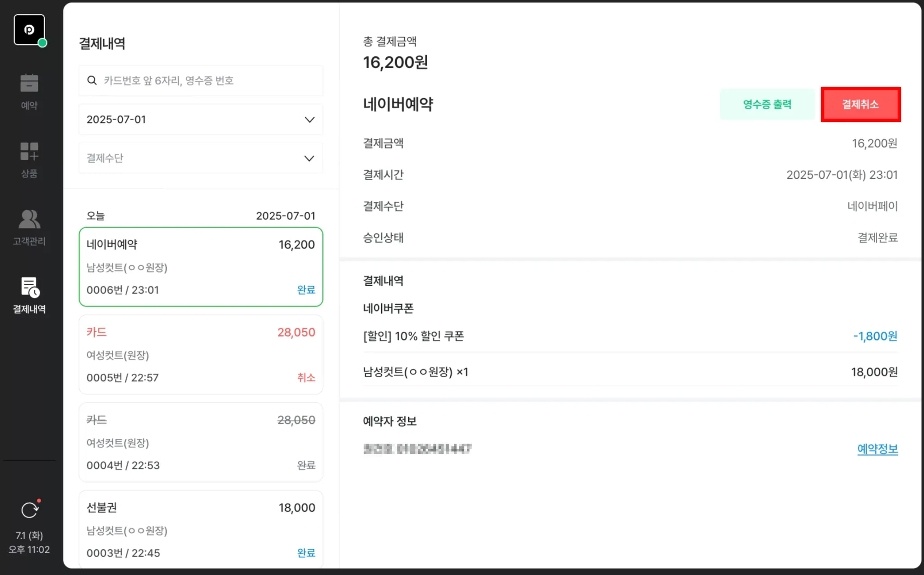Focus the card number search field
This screenshot has height=575, width=924.
point(201,80)
